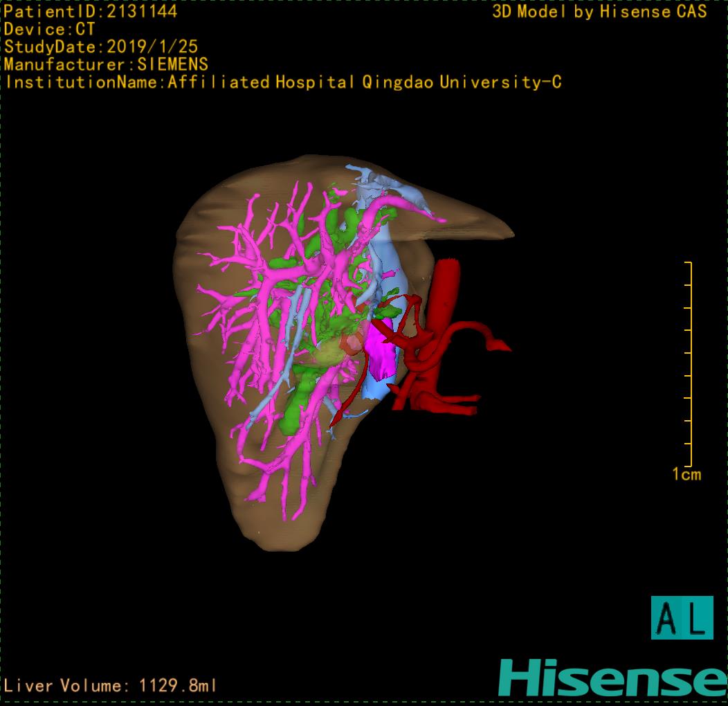Select the bright magenta structure near the aorta
728x706 pixels.
pos(379,350)
